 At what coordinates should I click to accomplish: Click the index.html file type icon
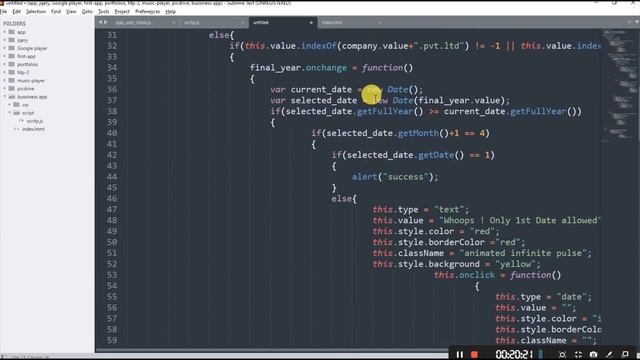(x=16, y=129)
